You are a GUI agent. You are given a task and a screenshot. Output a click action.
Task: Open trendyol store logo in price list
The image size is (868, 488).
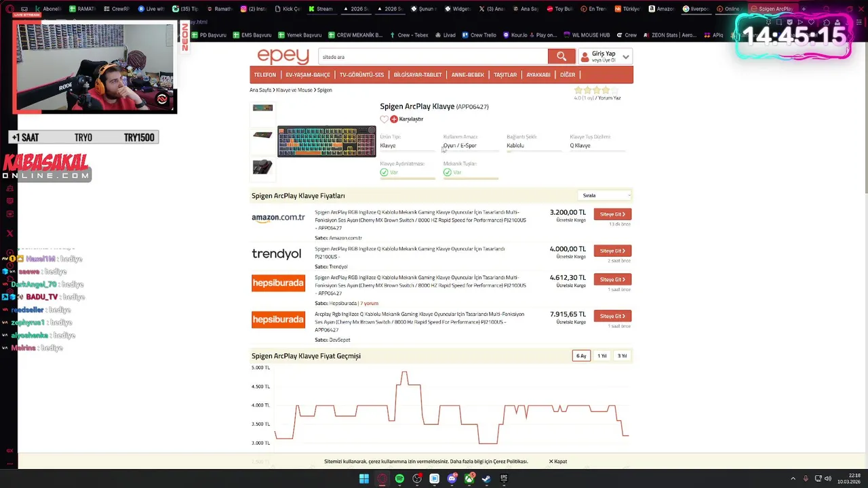pos(276,253)
